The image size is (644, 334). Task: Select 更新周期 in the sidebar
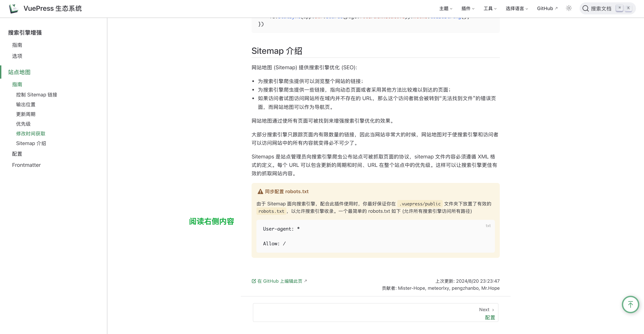click(x=26, y=114)
